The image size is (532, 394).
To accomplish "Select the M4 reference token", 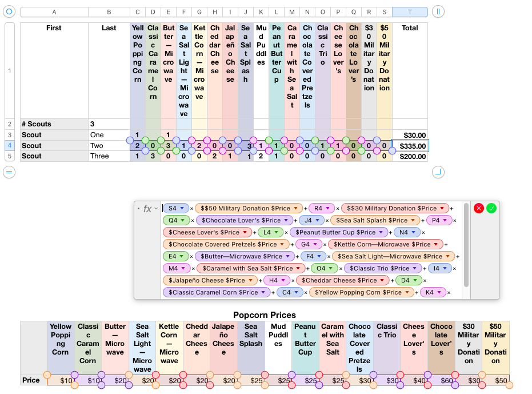I will pyautogui.click(x=177, y=268).
